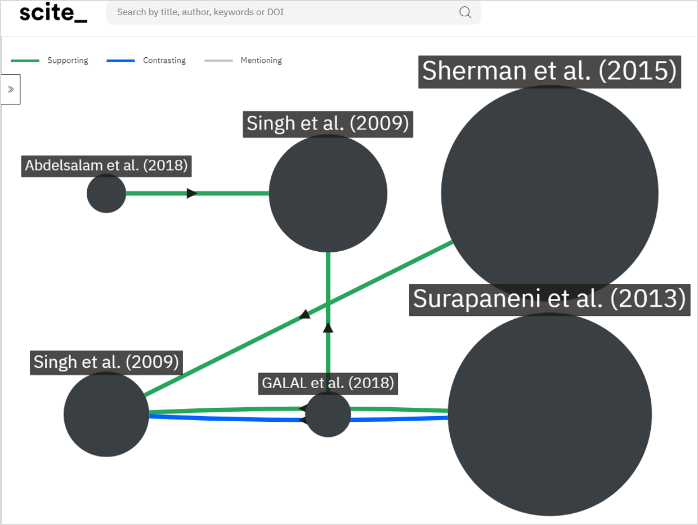698x525 pixels.
Task: Click the gray Mentioning legend line
Action: click(219, 60)
